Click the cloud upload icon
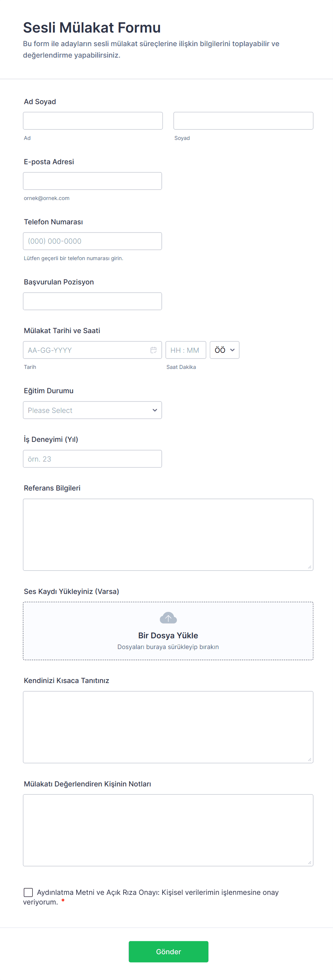The image size is (333, 980). [x=168, y=618]
